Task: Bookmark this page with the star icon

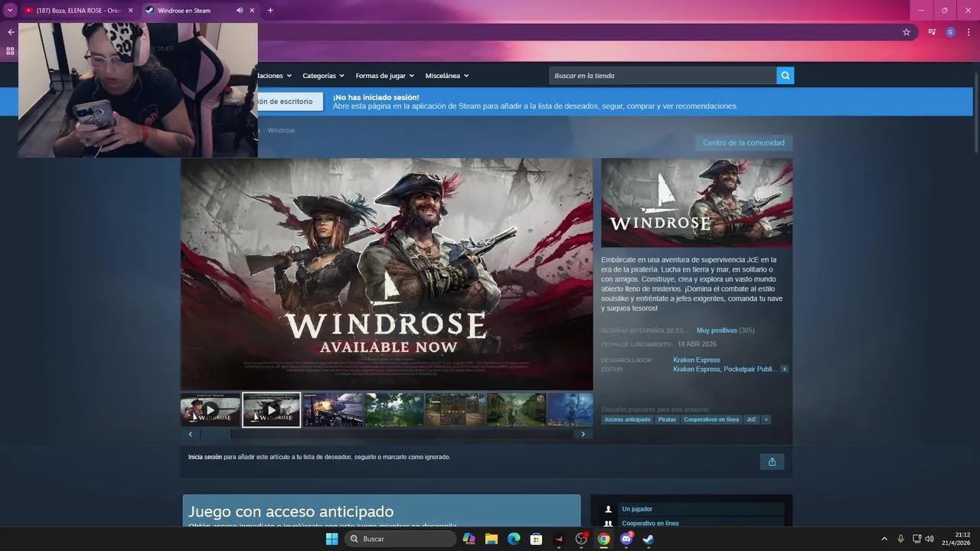Action: pos(906,32)
